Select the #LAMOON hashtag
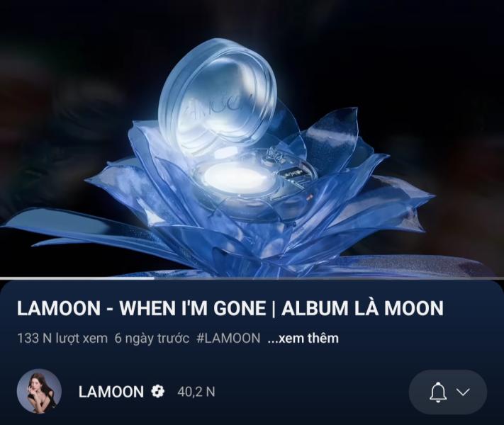 tap(228, 339)
